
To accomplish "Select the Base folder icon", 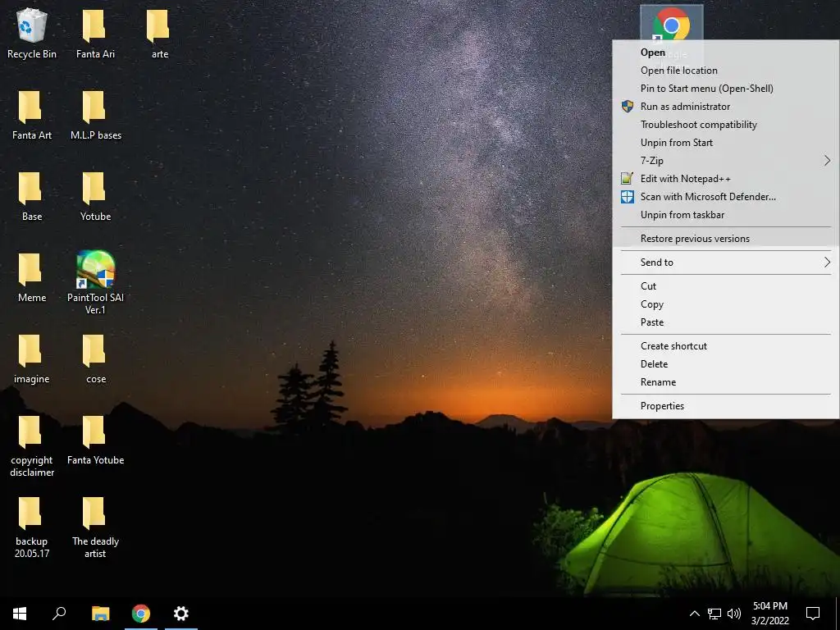I will coord(32,196).
